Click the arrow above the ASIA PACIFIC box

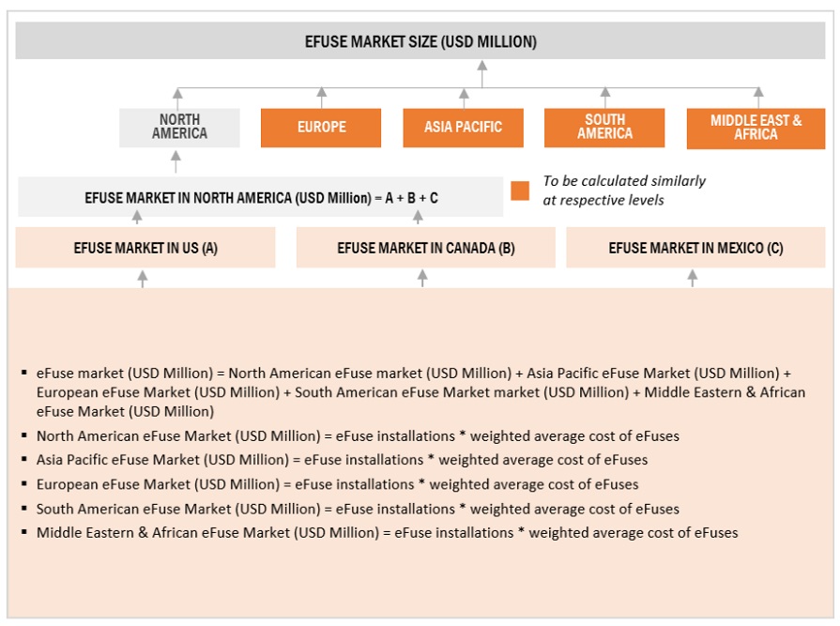pyautogui.click(x=464, y=96)
